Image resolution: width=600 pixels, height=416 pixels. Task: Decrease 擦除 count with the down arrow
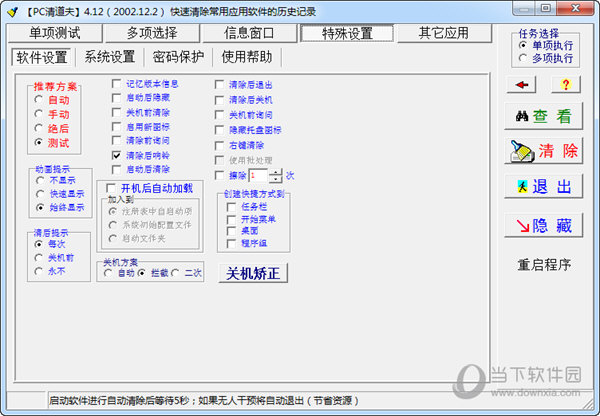tap(276, 179)
